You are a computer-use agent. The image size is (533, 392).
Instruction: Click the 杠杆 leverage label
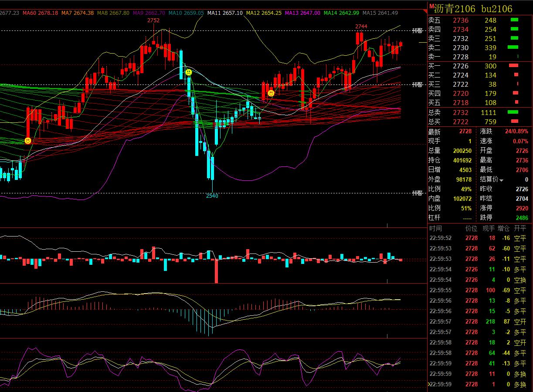[435, 218]
